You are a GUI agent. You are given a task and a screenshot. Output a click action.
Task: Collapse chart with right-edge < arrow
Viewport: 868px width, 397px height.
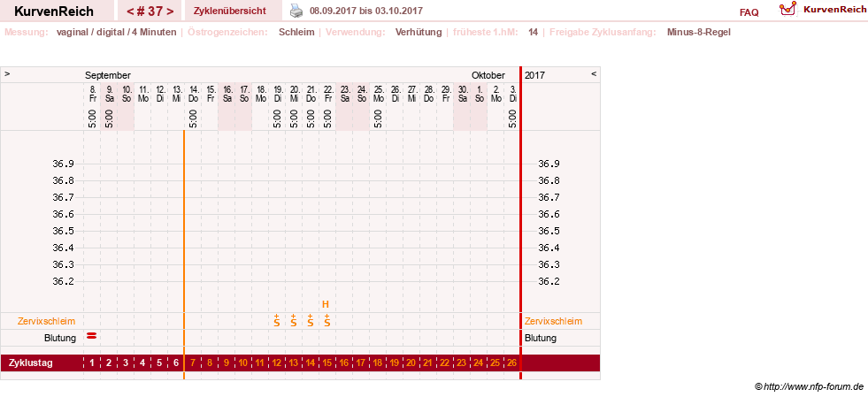click(x=594, y=73)
